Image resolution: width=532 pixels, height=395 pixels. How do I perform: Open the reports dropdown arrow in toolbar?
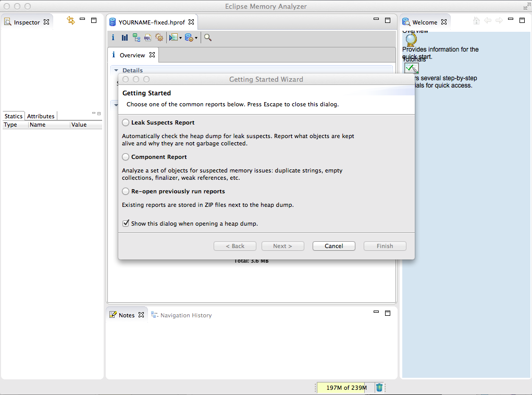click(x=180, y=38)
